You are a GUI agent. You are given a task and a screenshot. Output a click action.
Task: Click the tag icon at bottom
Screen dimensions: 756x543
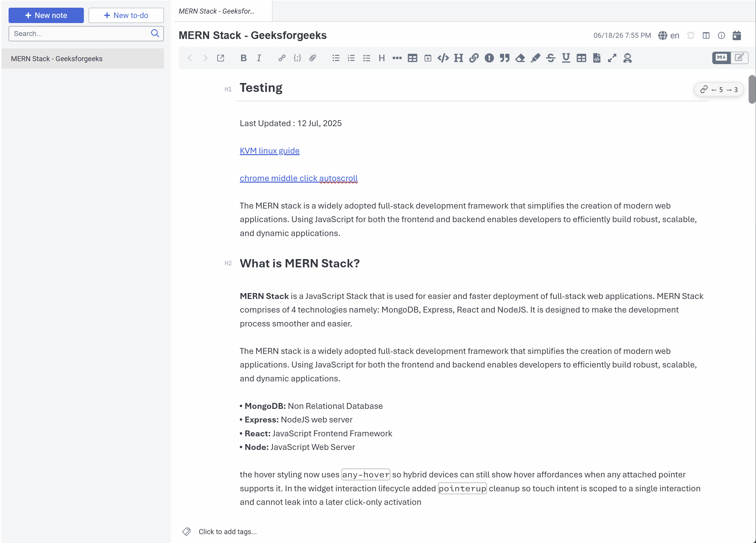186,531
